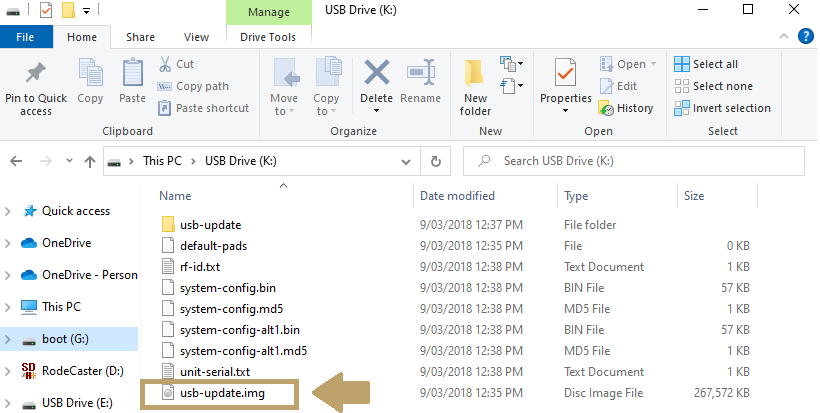Click the Search USB Drive field
Screen dimensions: 820x413
point(634,161)
